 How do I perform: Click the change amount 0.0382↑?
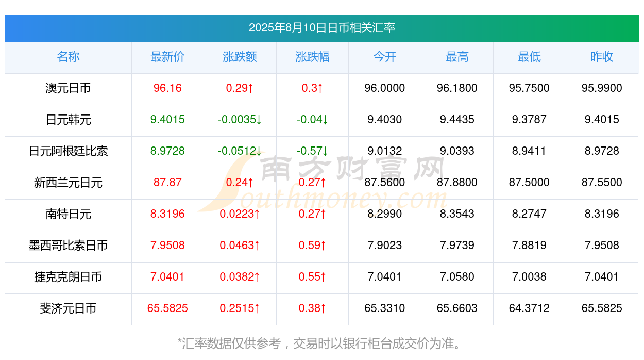(x=240, y=277)
